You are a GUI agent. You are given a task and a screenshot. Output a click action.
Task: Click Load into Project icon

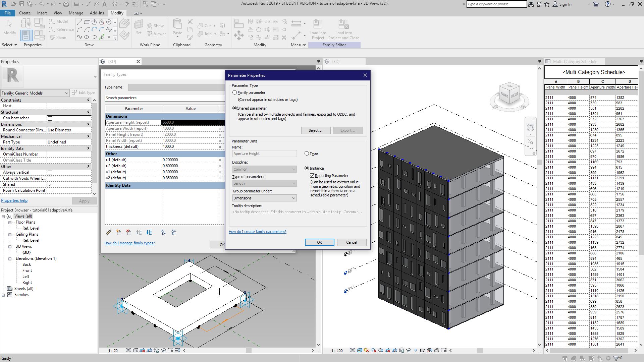pyautogui.click(x=317, y=24)
